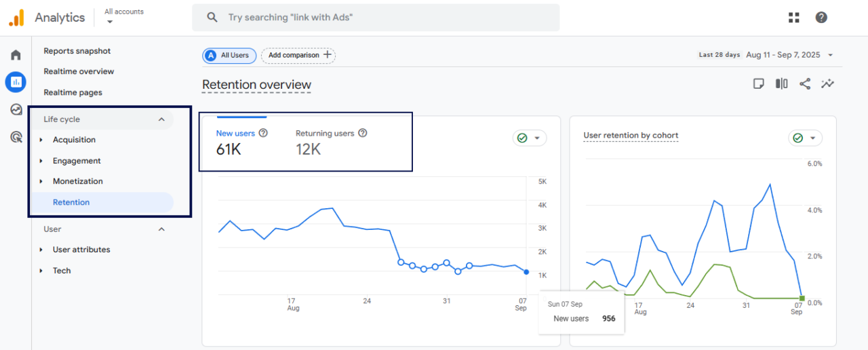Open the date range dropdown Aug 11 - Sep 7, 2025
This screenshot has width=868, height=350.
(789, 55)
